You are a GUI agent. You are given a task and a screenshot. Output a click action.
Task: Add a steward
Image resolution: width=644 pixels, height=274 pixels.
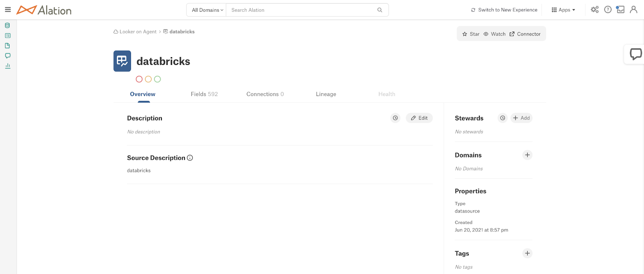[x=522, y=118]
